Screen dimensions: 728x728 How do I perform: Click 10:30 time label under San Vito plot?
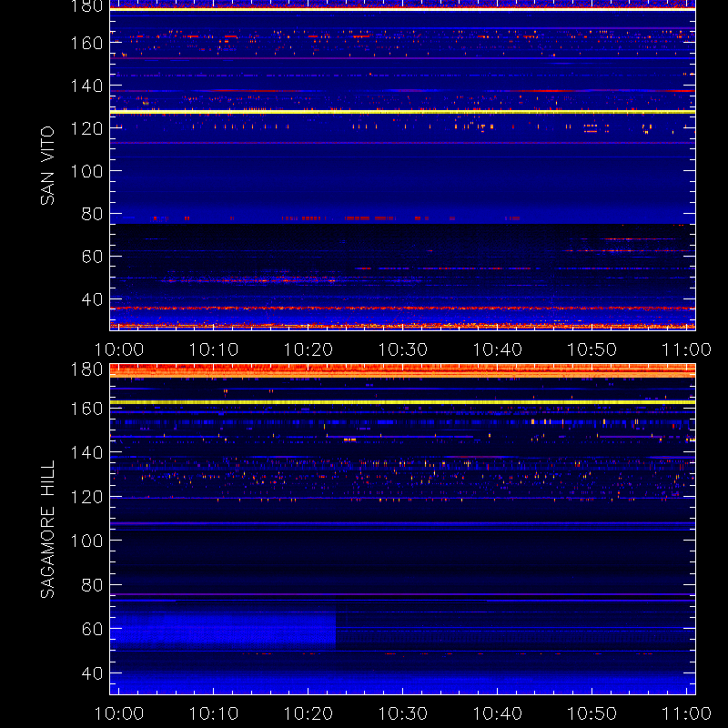(x=403, y=349)
